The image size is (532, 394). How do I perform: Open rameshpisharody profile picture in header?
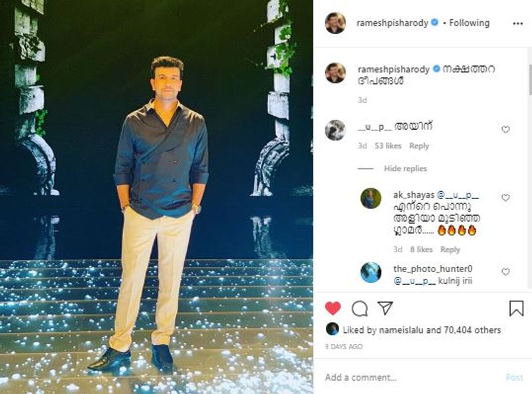[x=335, y=23]
